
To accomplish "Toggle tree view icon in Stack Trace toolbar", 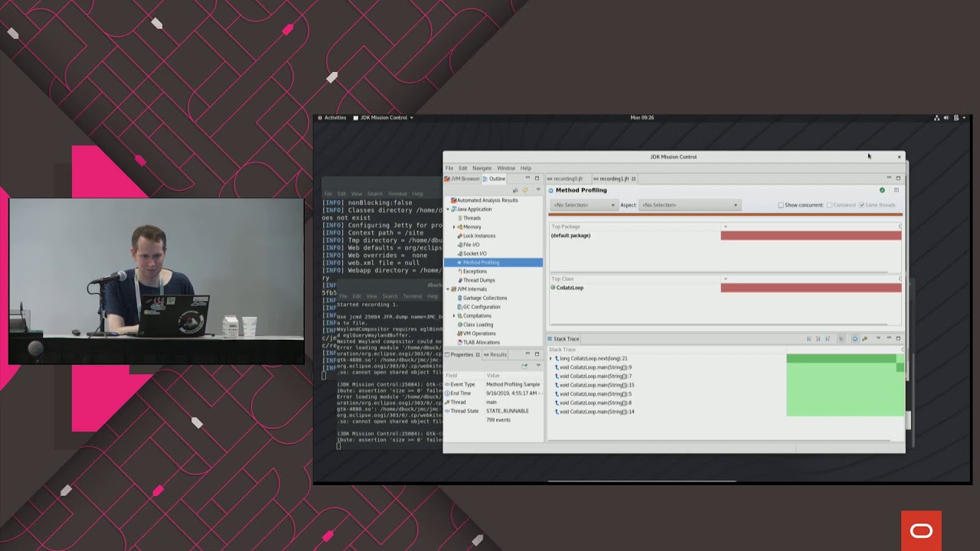I will [841, 339].
